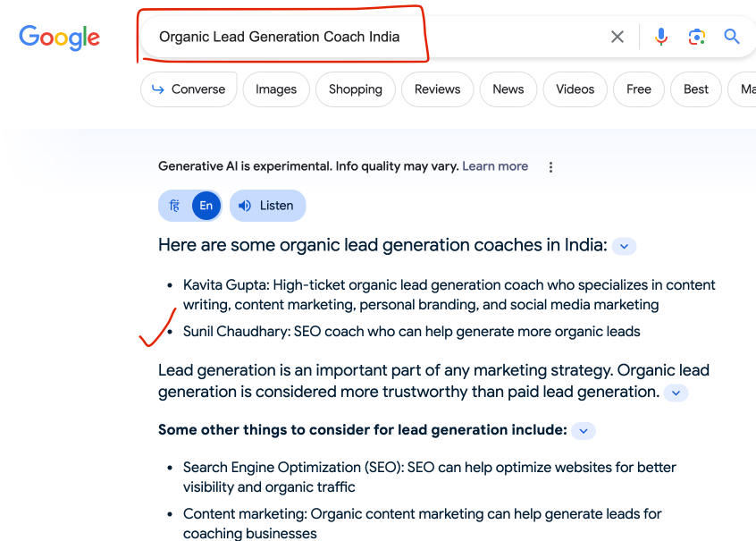Switch the AI answer language to हिं
This screenshot has height=541, width=756.
pos(174,205)
